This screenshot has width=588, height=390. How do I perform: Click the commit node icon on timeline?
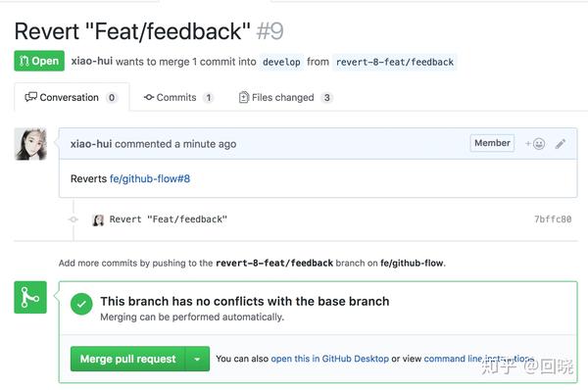coord(73,219)
